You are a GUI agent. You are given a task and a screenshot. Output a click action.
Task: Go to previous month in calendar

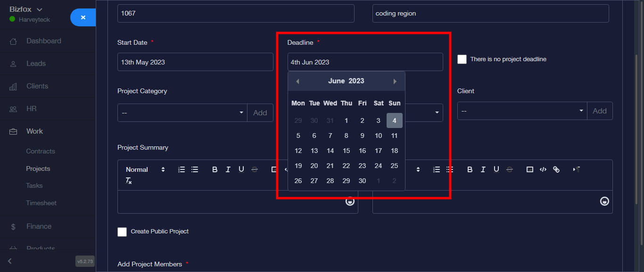297,81
